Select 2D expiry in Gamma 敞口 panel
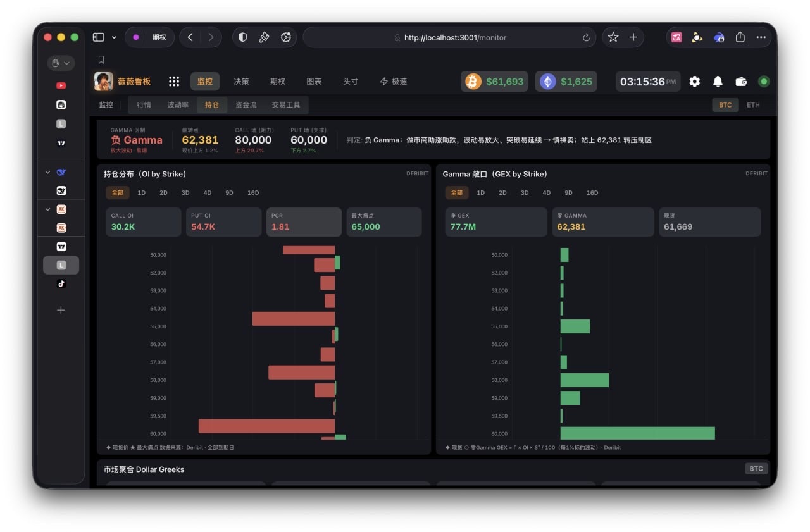810x532 pixels. point(502,193)
